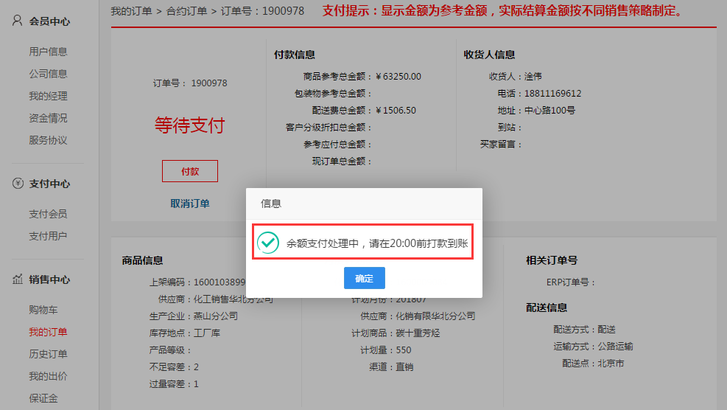Select highlighted 我的订单 in the sidebar

click(48, 332)
